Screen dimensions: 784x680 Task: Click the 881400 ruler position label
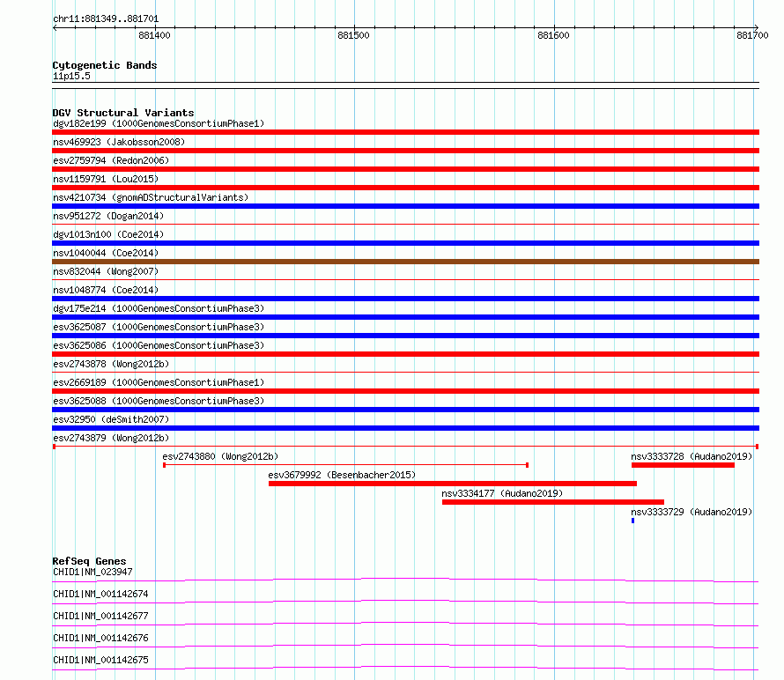coord(154,35)
